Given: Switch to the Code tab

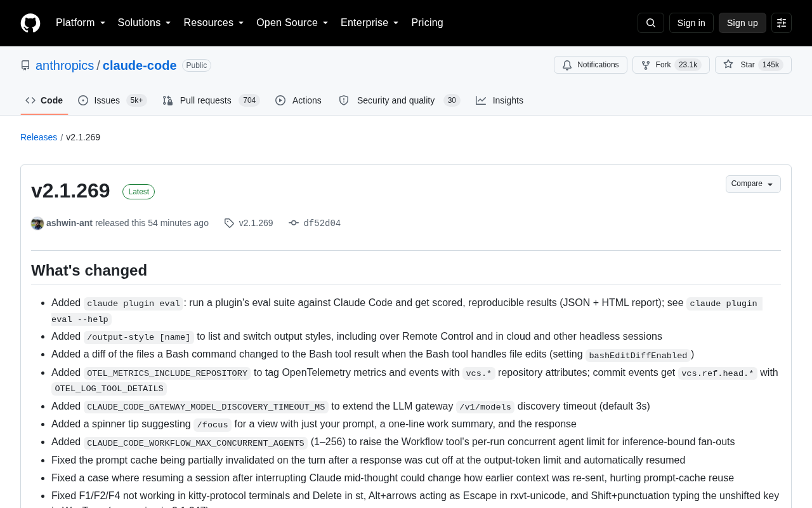Looking at the screenshot, I should coord(44,100).
